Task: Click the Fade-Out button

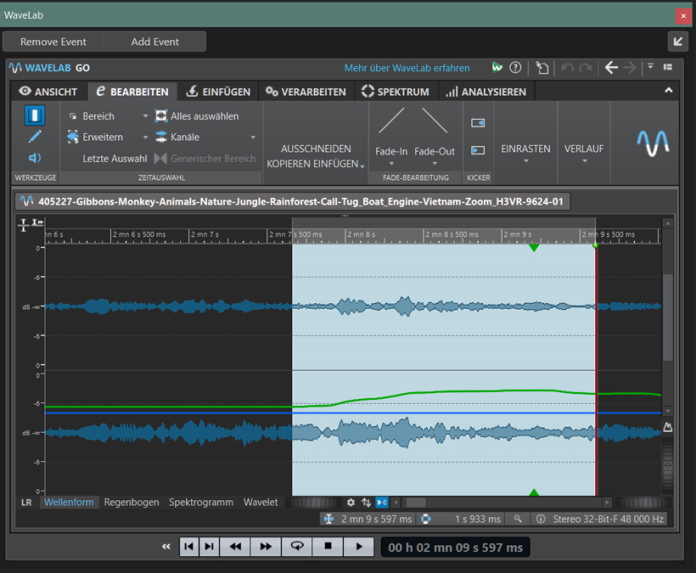Action: click(x=435, y=132)
